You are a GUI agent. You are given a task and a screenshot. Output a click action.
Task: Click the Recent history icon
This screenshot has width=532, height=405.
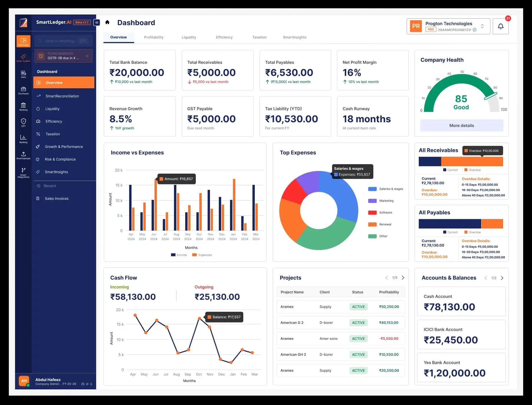click(39, 186)
